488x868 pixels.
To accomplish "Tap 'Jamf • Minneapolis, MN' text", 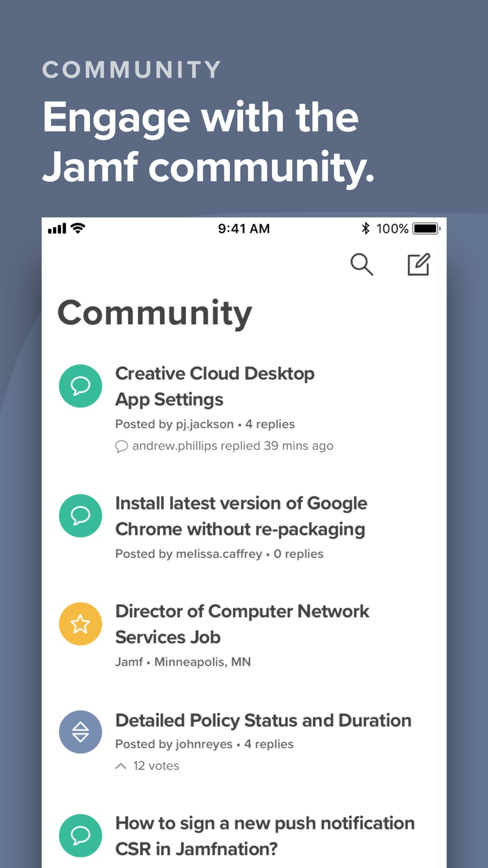I will (183, 662).
